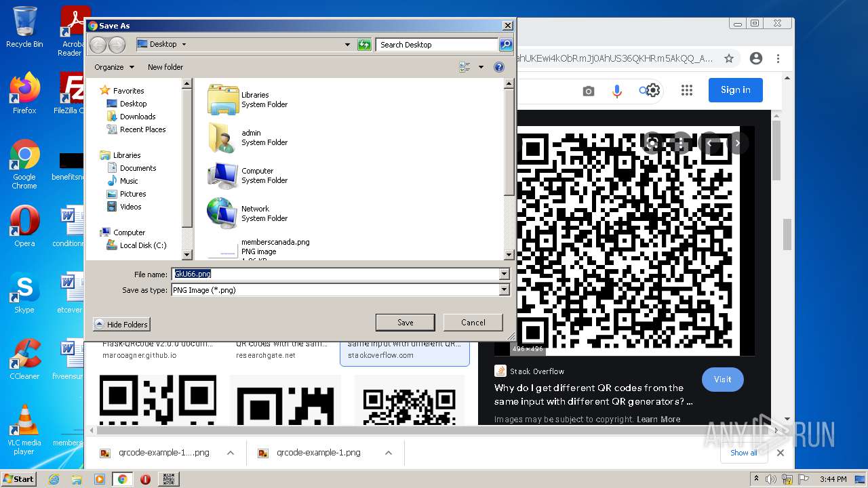Click the Forward arrow in Save As dialog
868x488 pixels.
click(x=117, y=45)
